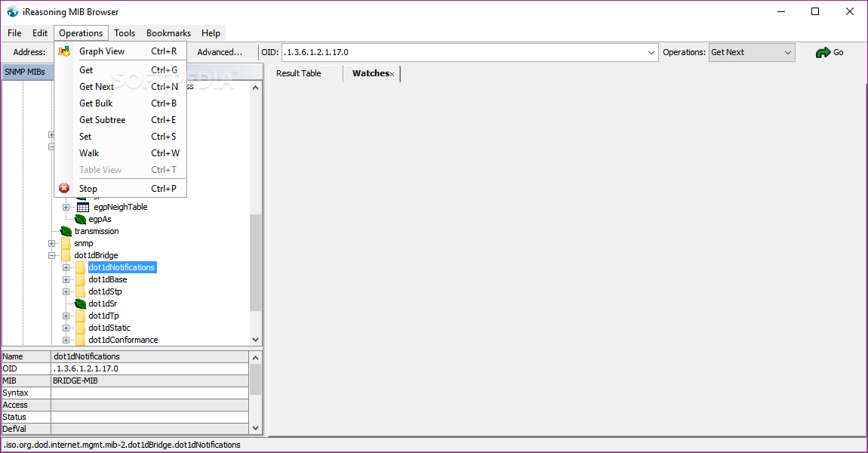This screenshot has width=868, height=453.
Task: Expand the dot1dStatic node
Action: point(66,328)
